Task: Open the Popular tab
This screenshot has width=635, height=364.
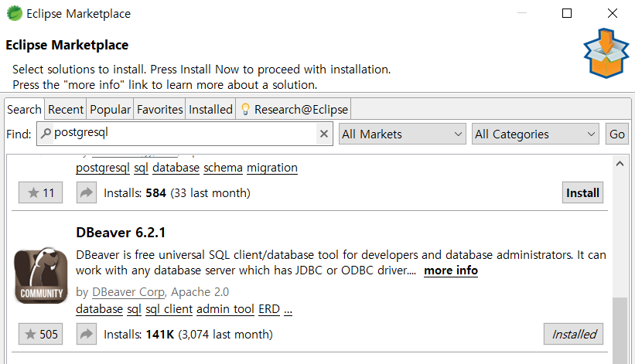Action: coord(110,109)
